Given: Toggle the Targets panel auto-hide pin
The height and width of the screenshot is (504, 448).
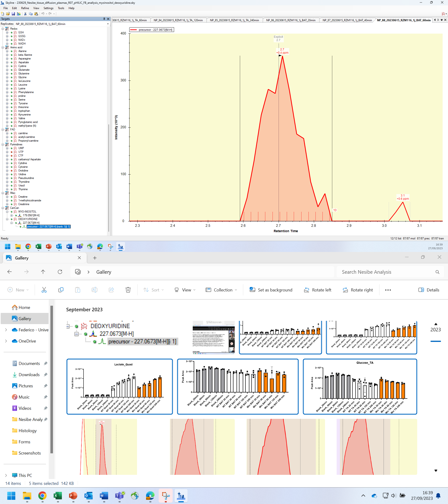Looking at the screenshot, I should click(x=104, y=19).
